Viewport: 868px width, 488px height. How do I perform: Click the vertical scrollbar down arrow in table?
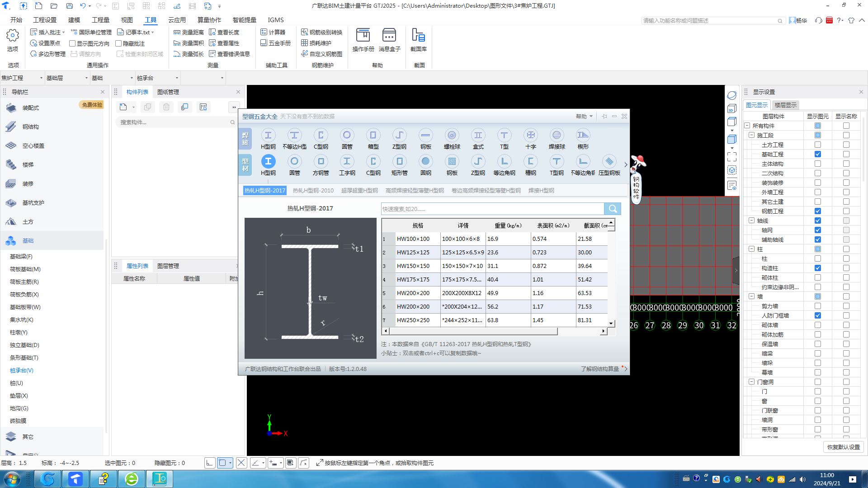coord(611,324)
